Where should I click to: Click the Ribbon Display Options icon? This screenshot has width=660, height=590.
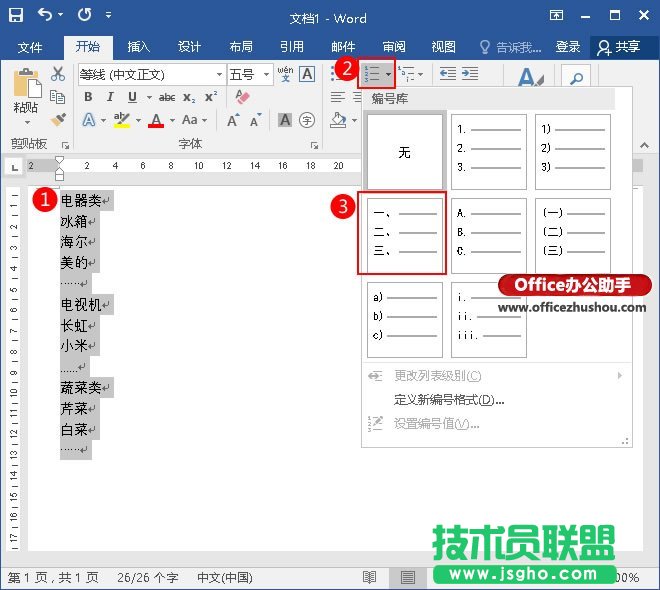point(556,16)
